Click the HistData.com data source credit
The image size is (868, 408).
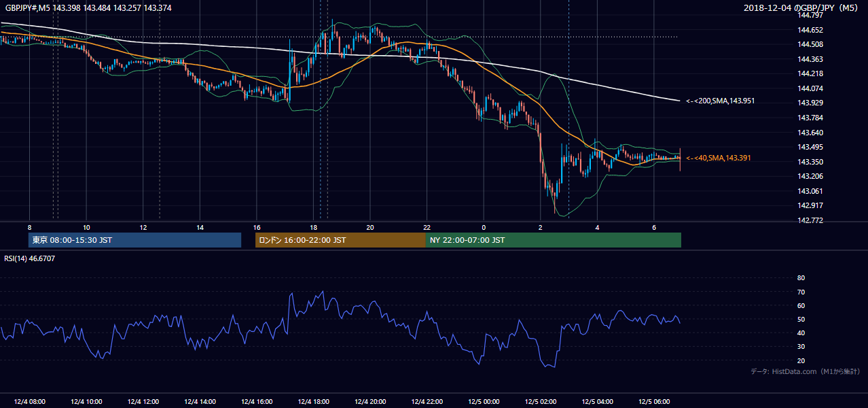806,371
